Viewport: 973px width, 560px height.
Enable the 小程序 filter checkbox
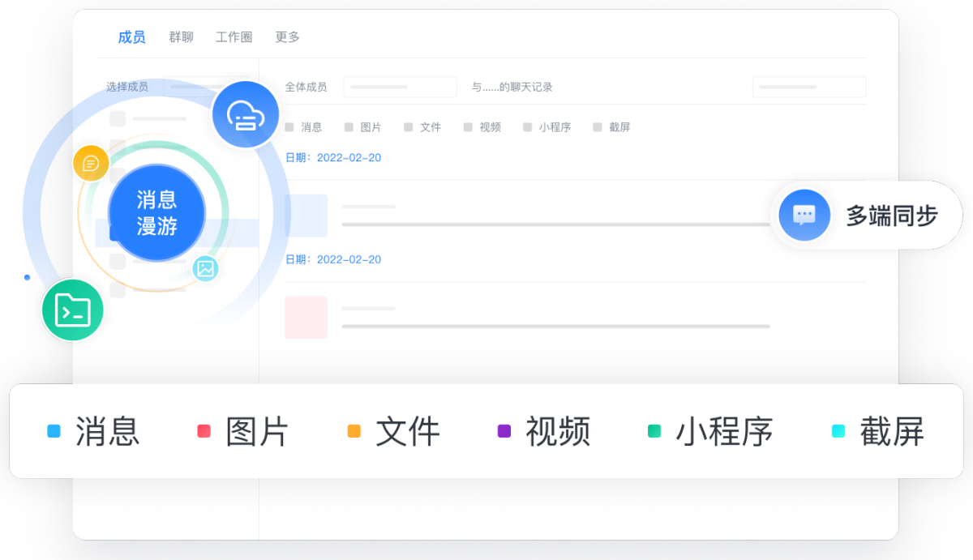527,127
